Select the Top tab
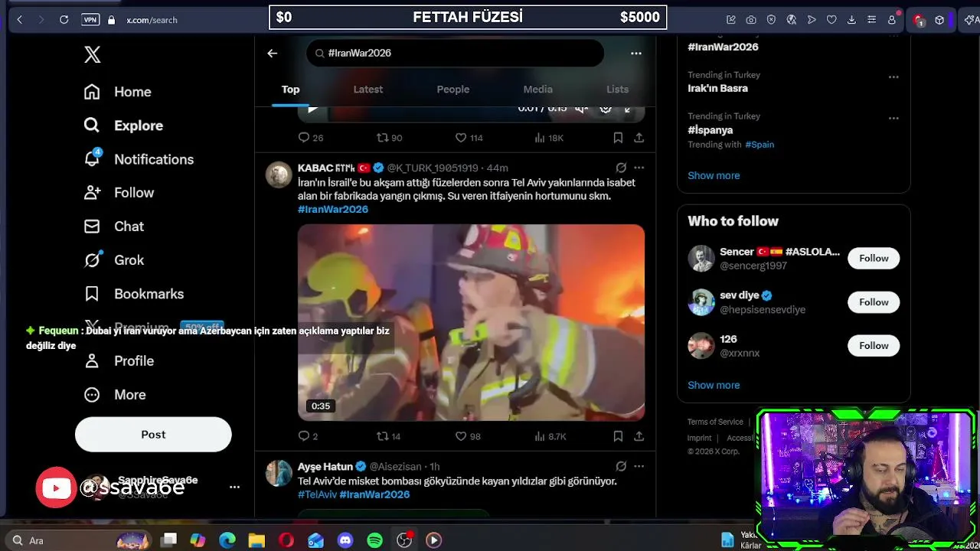Viewport: 980px width, 551px height. [290, 90]
